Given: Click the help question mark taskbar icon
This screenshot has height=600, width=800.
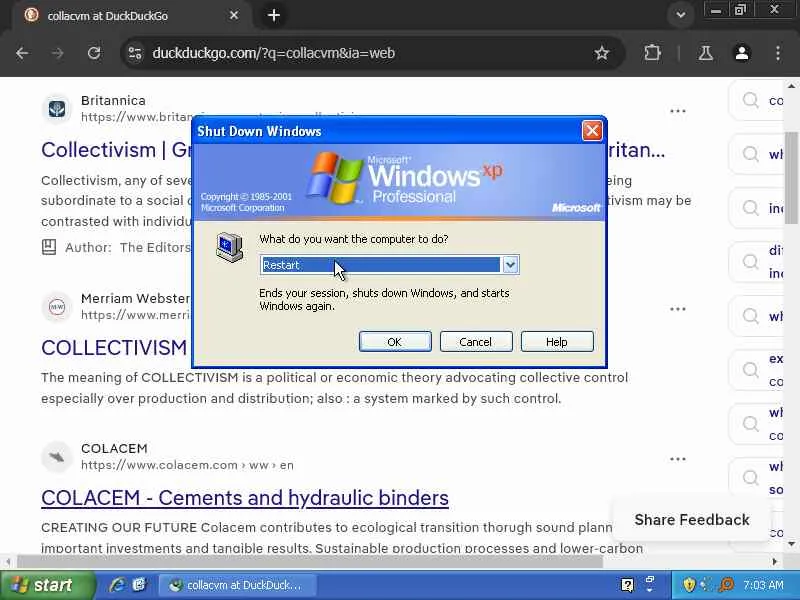Looking at the screenshot, I should (x=627, y=585).
